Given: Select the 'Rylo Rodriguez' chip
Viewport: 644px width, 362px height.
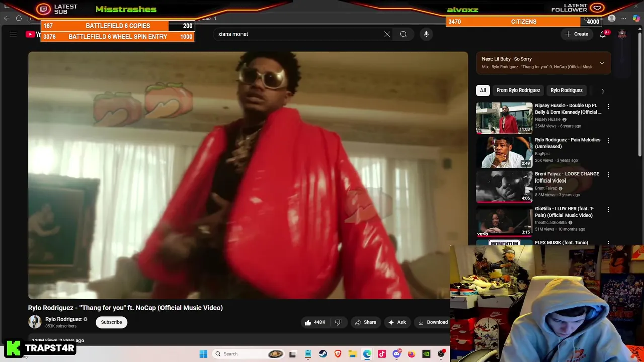Looking at the screenshot, I should pyautogui.click(x=567, y=90).
